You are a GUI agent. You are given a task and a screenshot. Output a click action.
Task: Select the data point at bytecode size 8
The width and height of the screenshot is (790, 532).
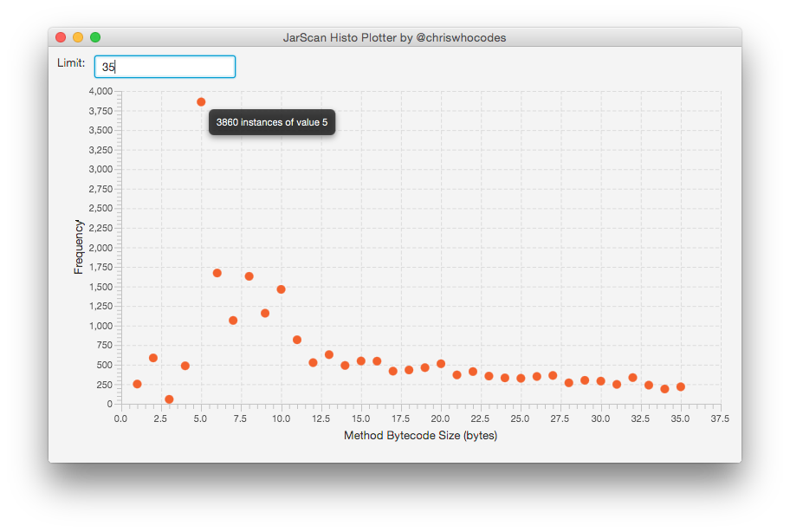coord(249,276)
